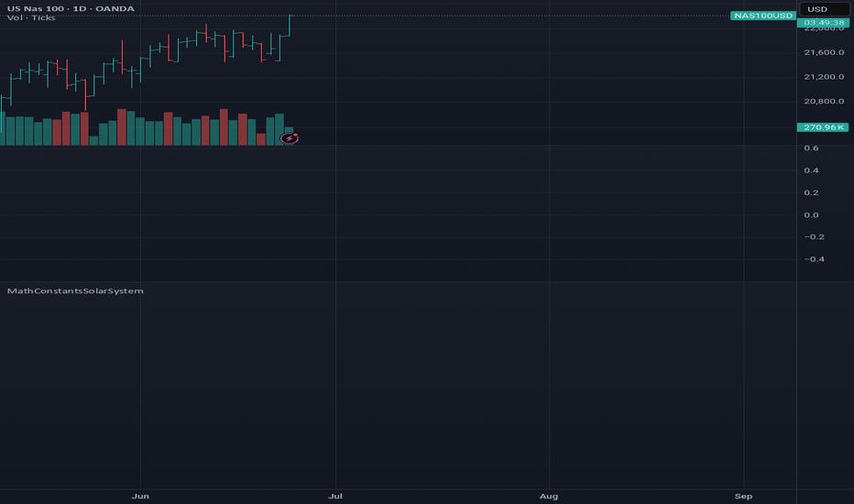Screen dimensions: 854x504
Task: Click the 21,600.0 price axis label
Action: click(824, 52)
